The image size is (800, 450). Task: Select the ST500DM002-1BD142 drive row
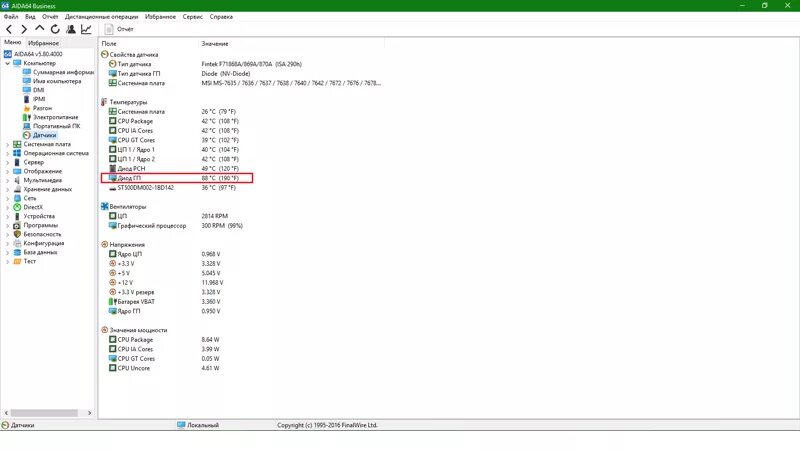172,188
